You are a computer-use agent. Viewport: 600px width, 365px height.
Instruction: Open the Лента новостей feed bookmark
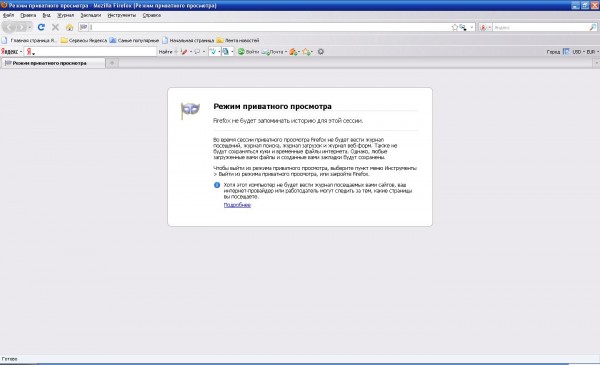pyautogui.click(x=238, y=40)
